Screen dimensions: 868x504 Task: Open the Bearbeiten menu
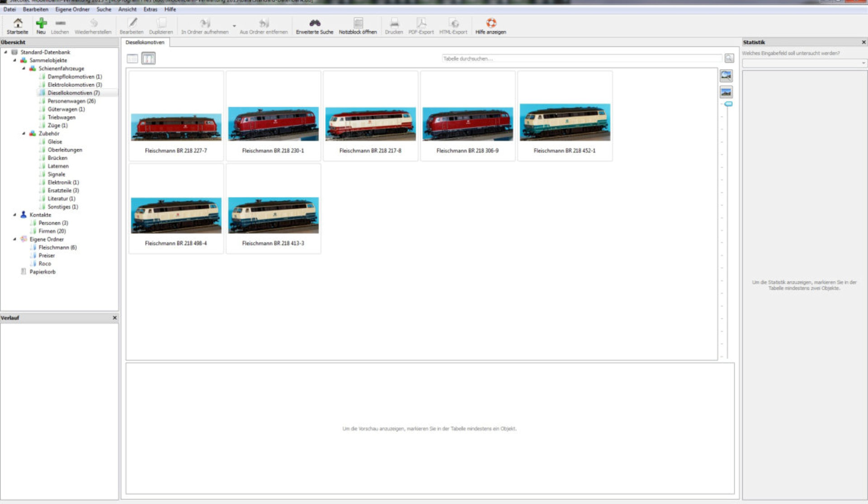pos(35,9)
